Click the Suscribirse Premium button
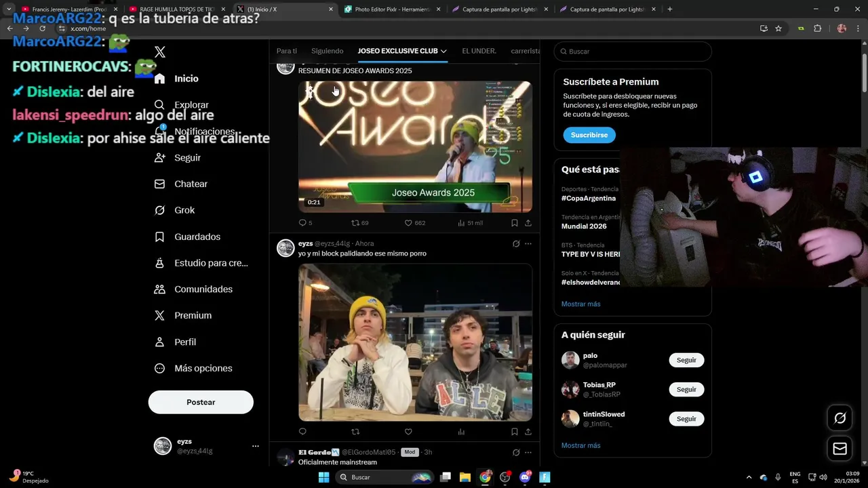The image size is (868, 488). [589, 135]
